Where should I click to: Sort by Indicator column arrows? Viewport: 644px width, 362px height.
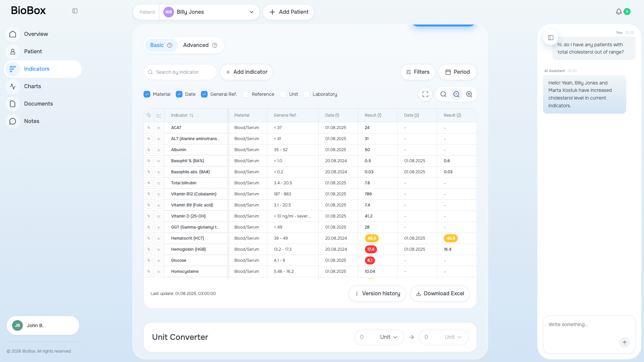pyautogui.click(x=192, y=115)
